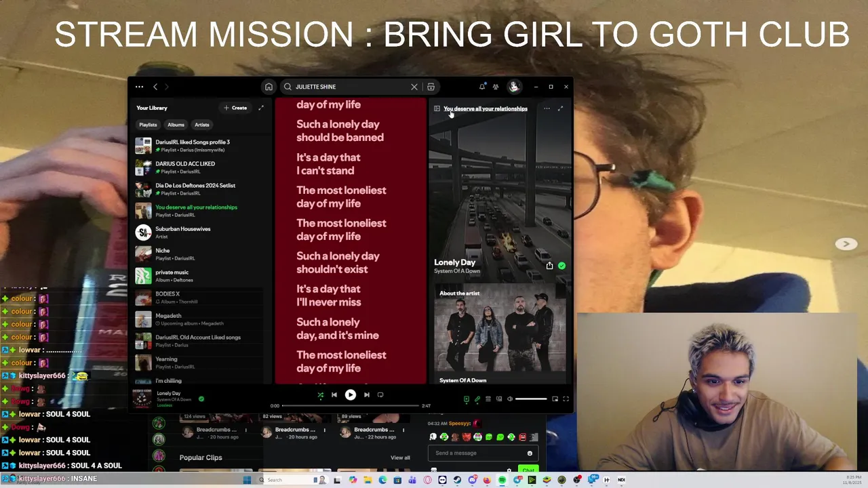Screen dimensions: 868x488
Task: Jump to lyric "Such a lonely day shouldn't exist"
Action: pos(338,262)
